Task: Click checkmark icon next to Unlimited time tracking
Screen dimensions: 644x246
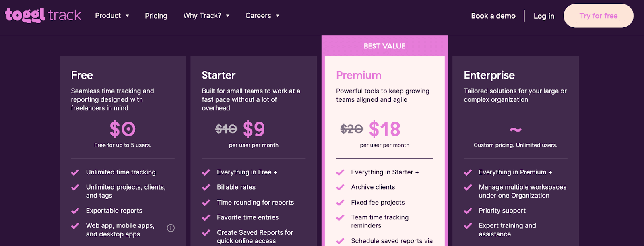Action: 75,172
